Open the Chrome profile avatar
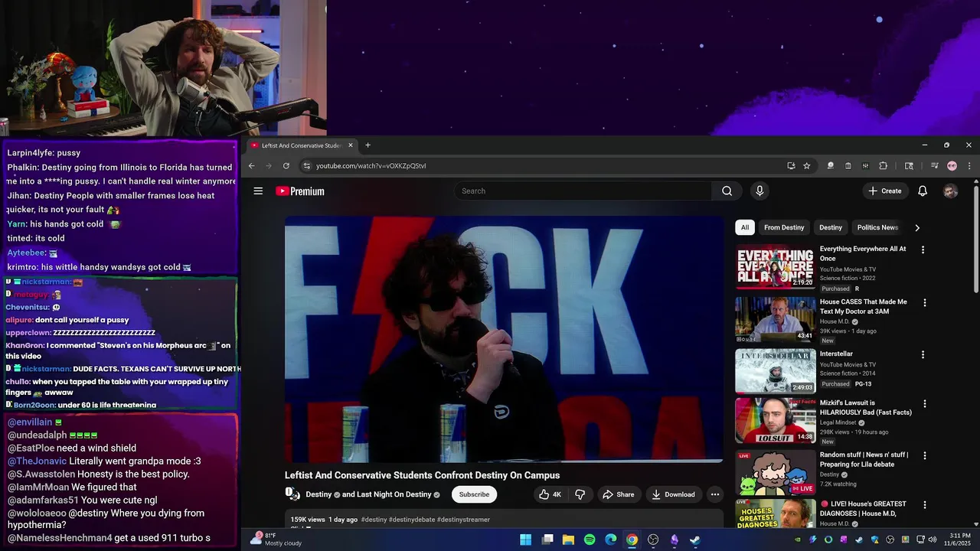The height and width of the screenshot is (551, 980). [952, 165]
